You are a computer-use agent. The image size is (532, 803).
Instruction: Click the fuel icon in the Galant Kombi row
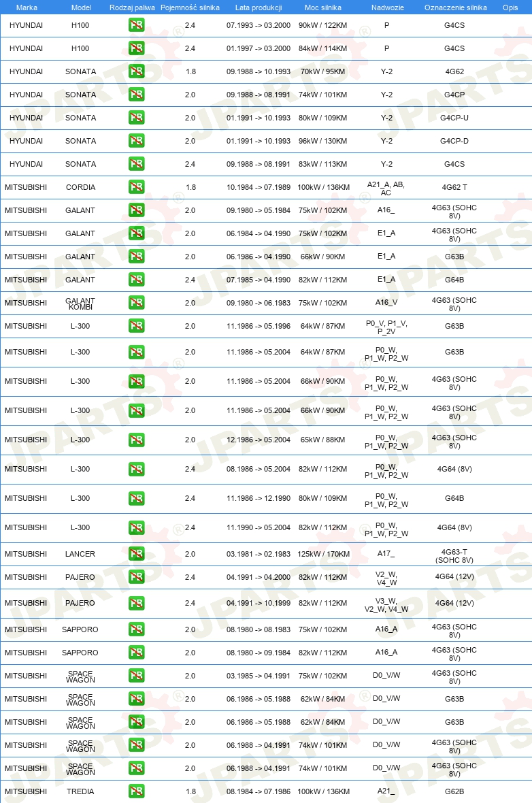136,303
